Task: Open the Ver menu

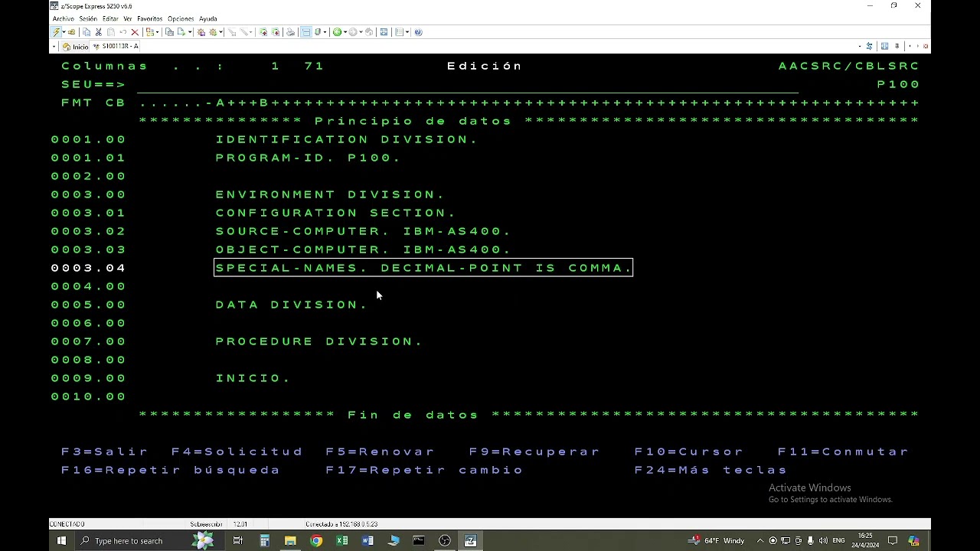Action: [128, 18]
